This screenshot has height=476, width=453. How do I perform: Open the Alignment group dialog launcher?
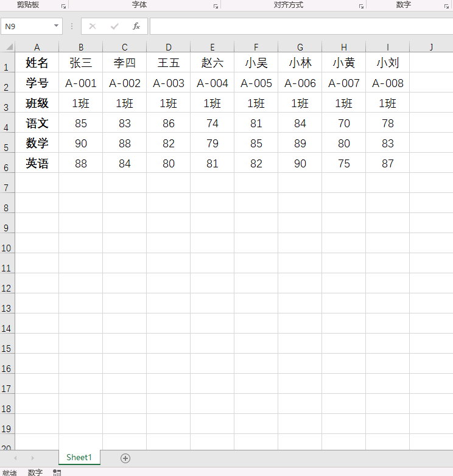(x=361, y=6)
